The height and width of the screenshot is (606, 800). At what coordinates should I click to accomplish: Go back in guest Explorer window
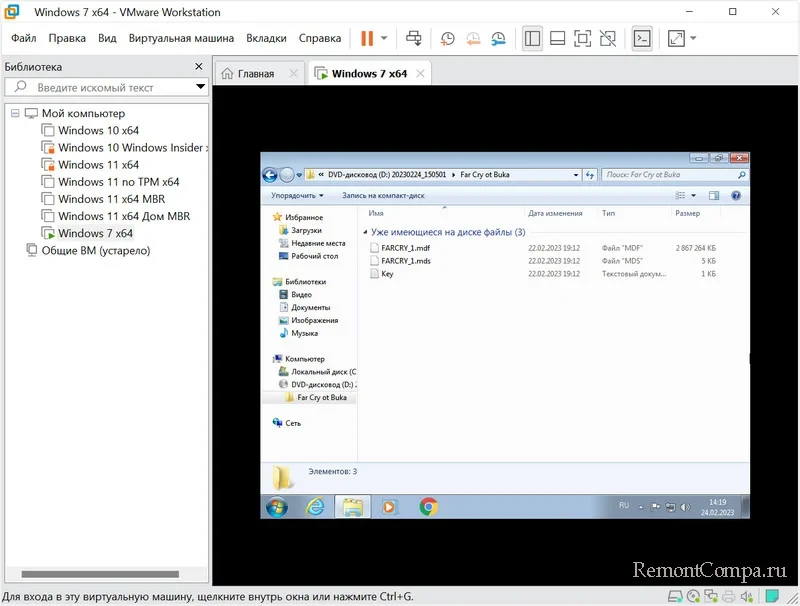click(x=270, y=175)
